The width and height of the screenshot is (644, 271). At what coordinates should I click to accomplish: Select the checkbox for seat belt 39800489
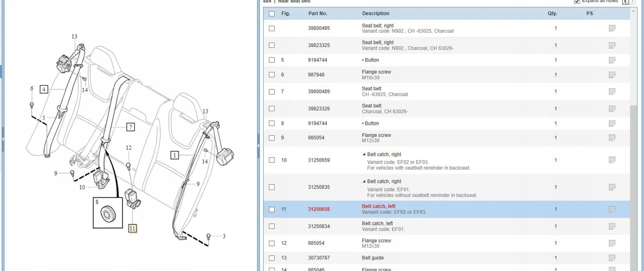click(x=272, y=92)
